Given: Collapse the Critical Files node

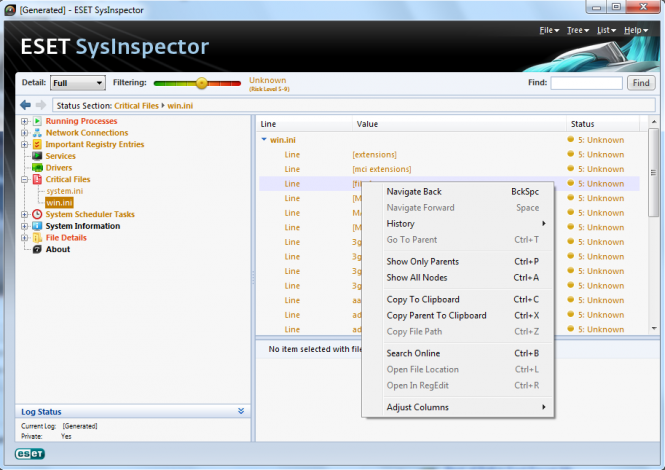Looking at the screenshot, I should pyautogui.click(x=25, y=179).
